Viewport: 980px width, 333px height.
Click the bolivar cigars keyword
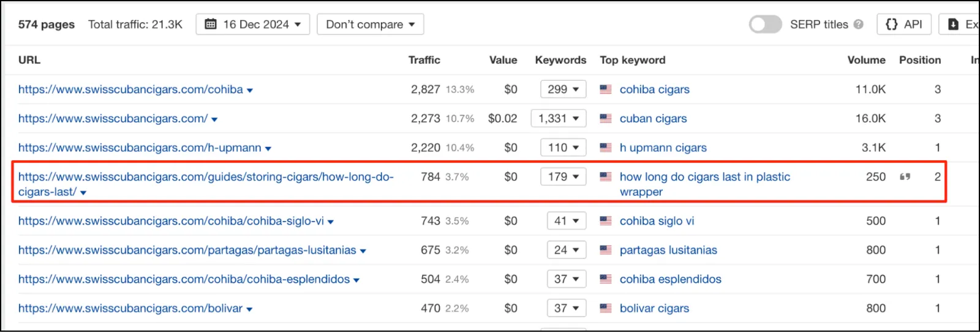654,309
